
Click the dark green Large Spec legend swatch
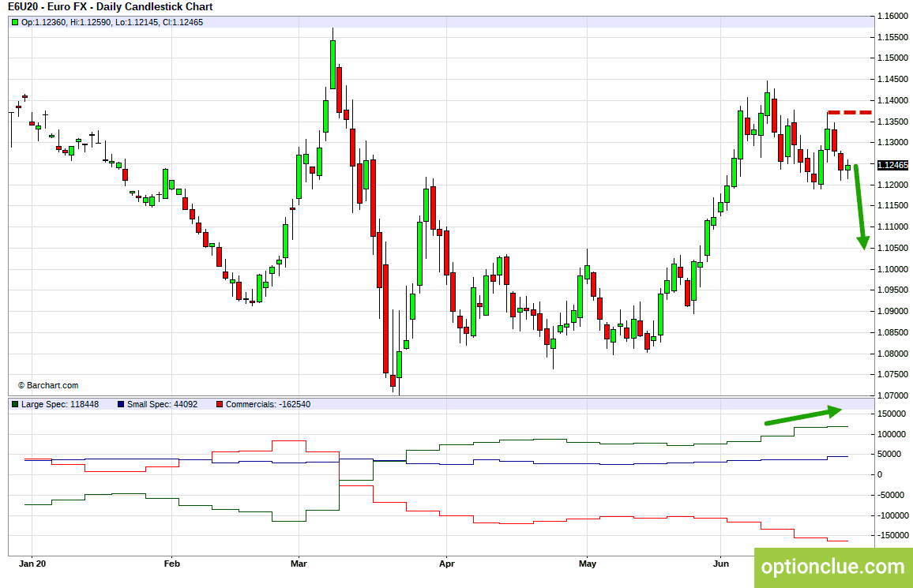15,404
